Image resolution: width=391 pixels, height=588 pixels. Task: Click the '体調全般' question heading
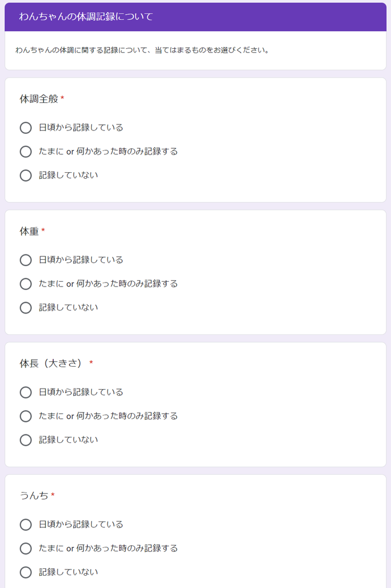(39, 99)
